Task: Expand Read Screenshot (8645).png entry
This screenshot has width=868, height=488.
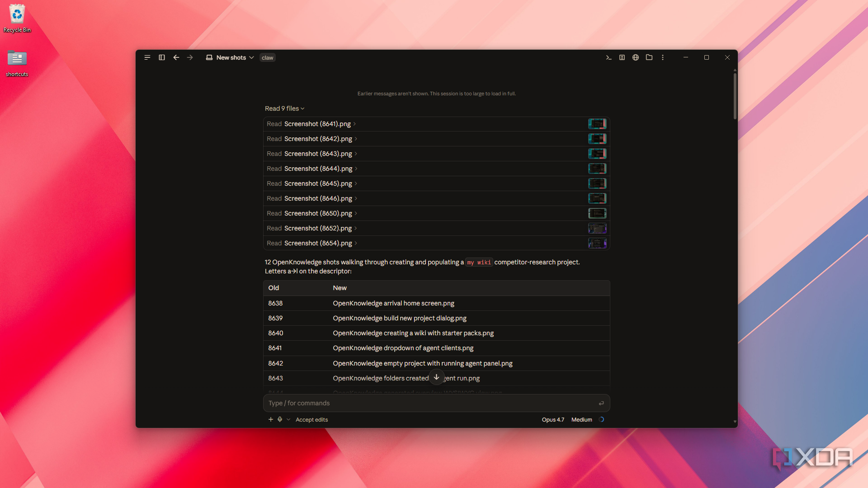Action: (x=312, y=183)
